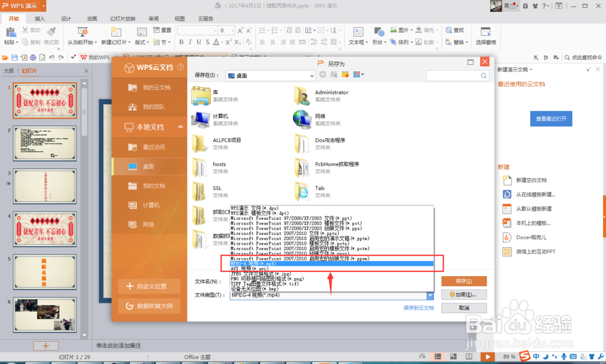Open the Selection Pane (选择窗格) icon

pos(485,32)
